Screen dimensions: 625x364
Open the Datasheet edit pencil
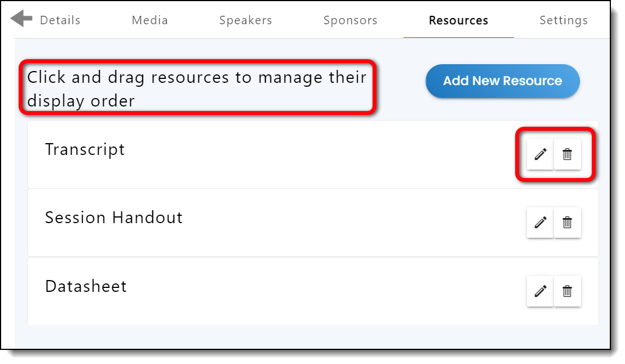tap(540, 291)
